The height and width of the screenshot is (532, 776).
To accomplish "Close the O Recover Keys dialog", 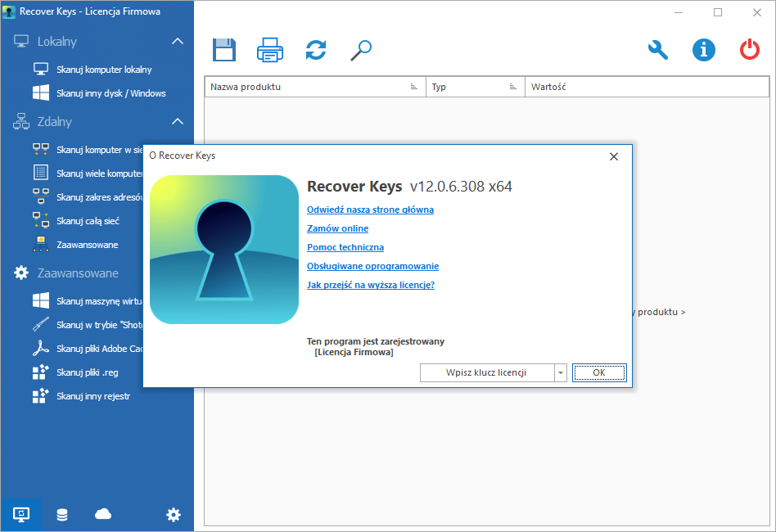I will (x=614, y=156).
